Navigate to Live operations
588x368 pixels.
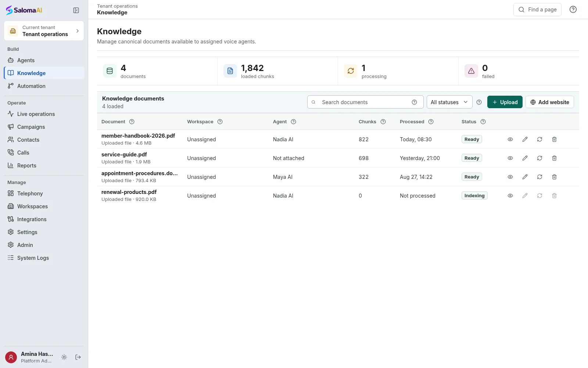44,114
